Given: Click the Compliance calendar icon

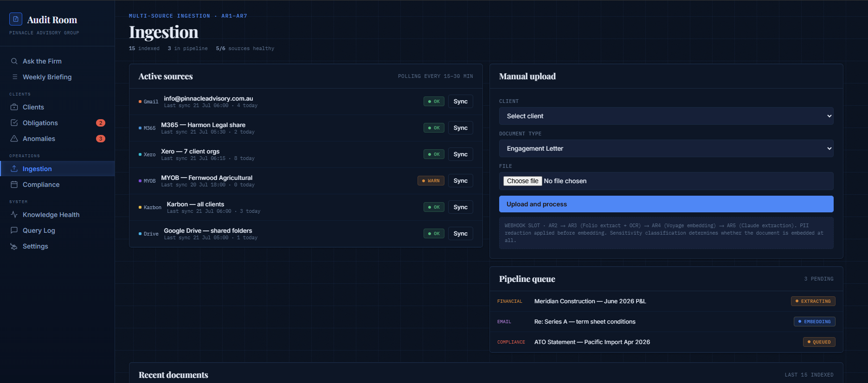Looking at the screenshot, I should (x=14, y=185).
